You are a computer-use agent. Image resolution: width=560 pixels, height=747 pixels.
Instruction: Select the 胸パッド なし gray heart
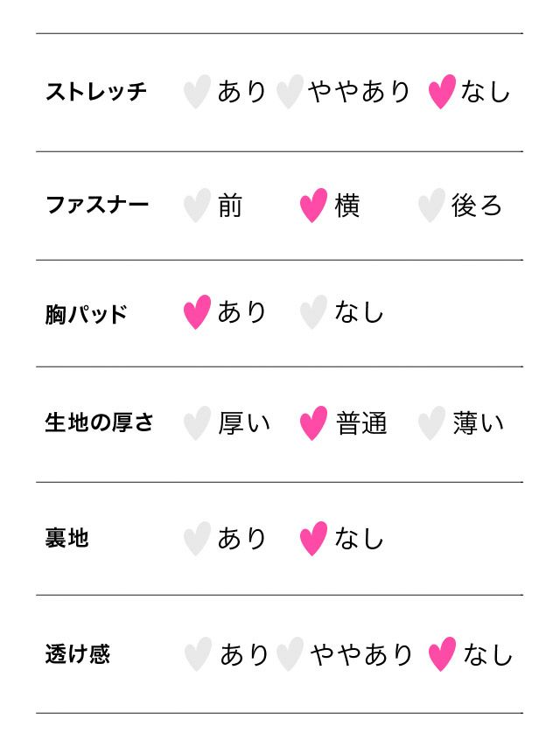click(313, 312)
